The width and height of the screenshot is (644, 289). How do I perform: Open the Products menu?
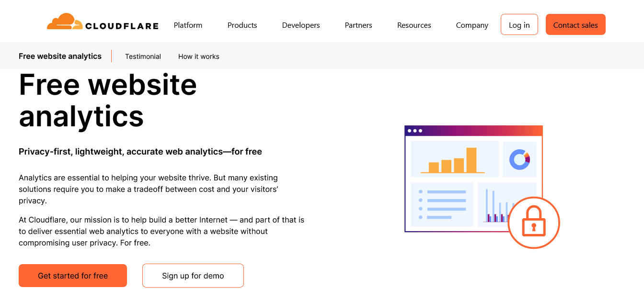[x=242, y=25]
